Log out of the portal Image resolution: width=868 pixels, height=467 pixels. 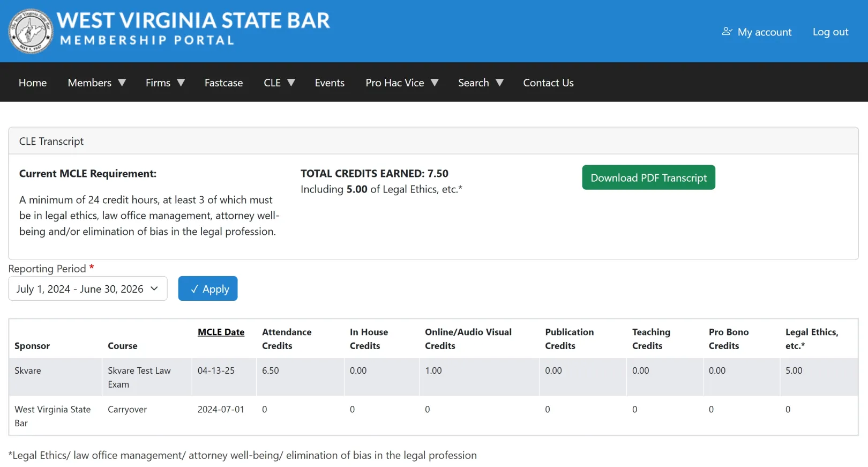point(830,32)
